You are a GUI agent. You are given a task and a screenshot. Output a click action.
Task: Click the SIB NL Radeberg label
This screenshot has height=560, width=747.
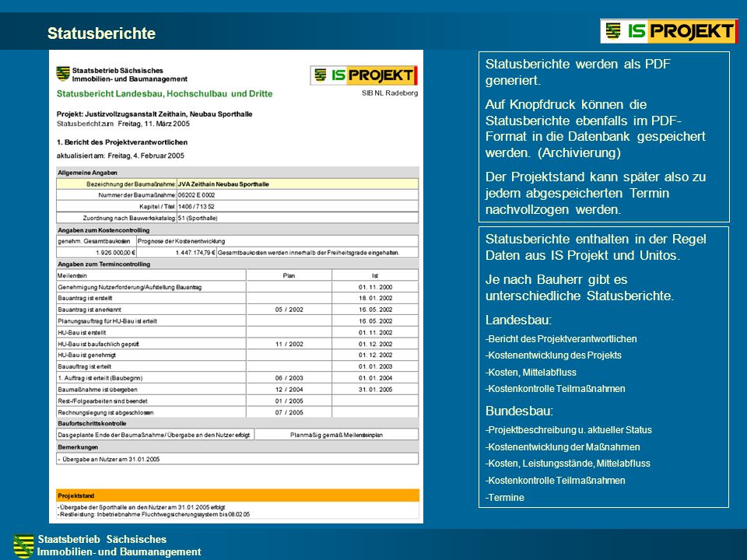click(390, 93)
